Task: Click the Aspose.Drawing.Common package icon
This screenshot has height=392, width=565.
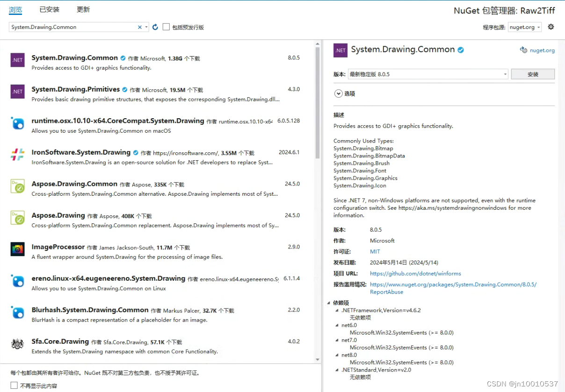Action: [17, 186]
